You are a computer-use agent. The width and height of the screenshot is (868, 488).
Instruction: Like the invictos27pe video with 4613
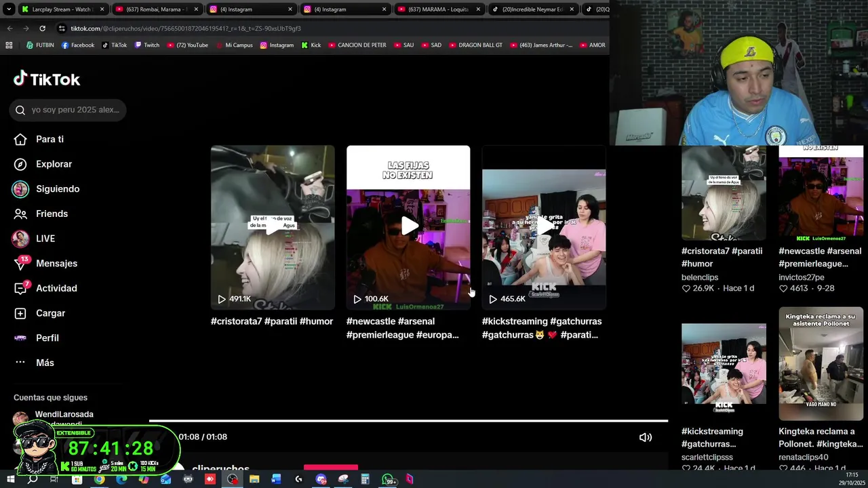click(783, 288)
